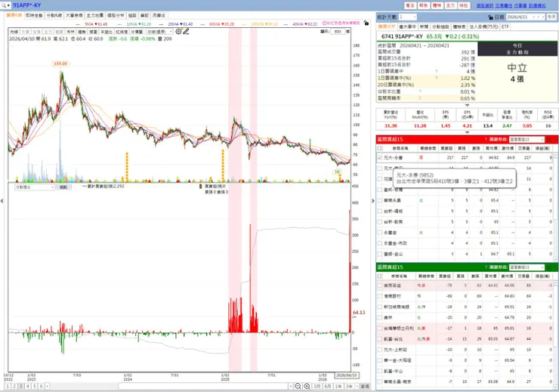
Task: Tick checkbox for 元大-上新莊 seller row
Action: [x=380, y=350]
